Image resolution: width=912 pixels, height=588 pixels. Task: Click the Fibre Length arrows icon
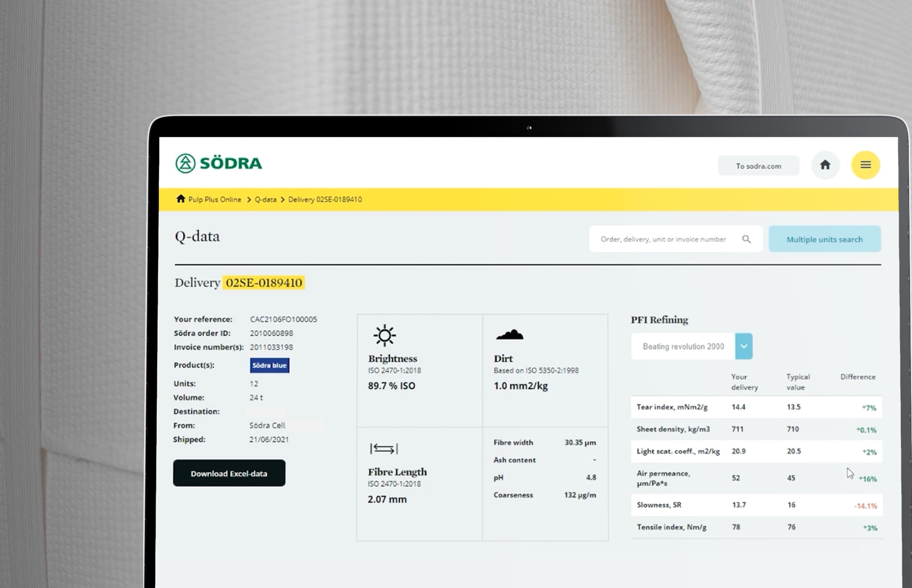(384, 449)
